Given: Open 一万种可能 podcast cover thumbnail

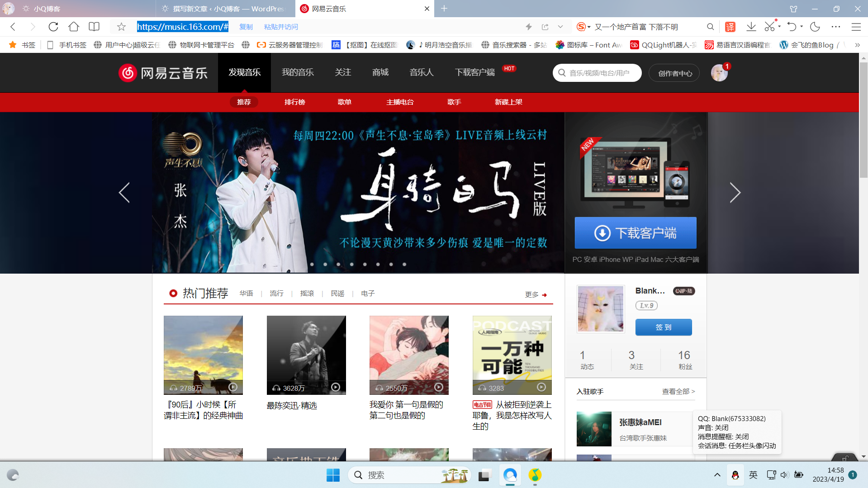Looking at the screenshot, I should coord(512,355).
